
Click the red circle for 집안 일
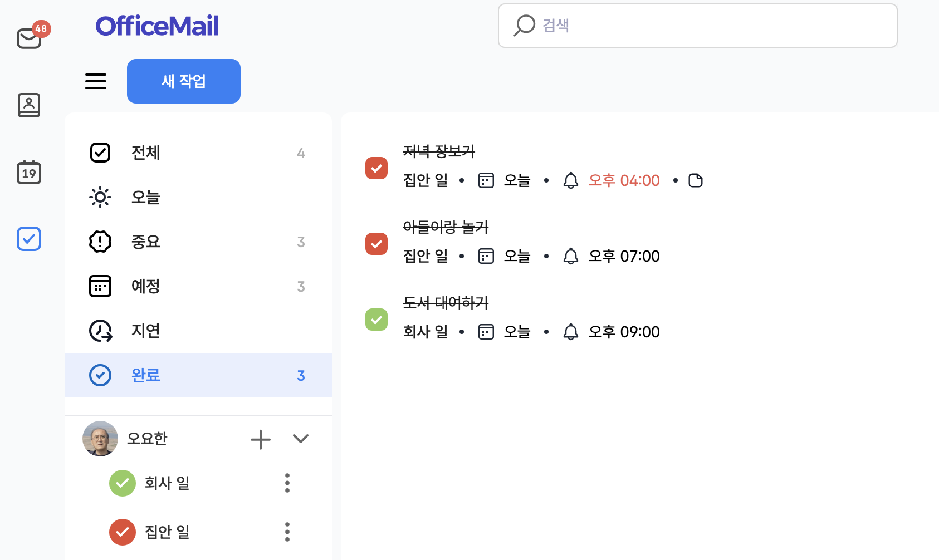123,532
